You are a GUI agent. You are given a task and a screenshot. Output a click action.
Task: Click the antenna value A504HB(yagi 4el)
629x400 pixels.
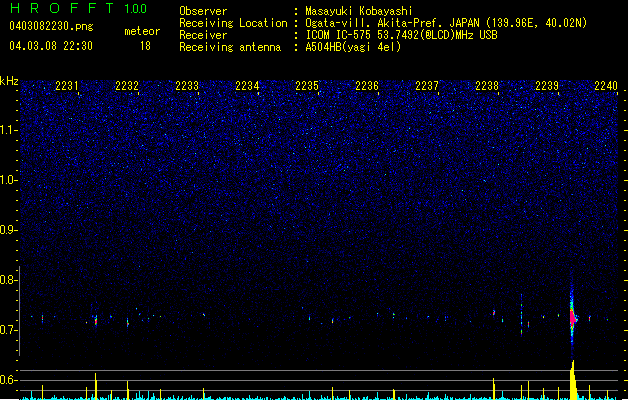tap(353, 47)
